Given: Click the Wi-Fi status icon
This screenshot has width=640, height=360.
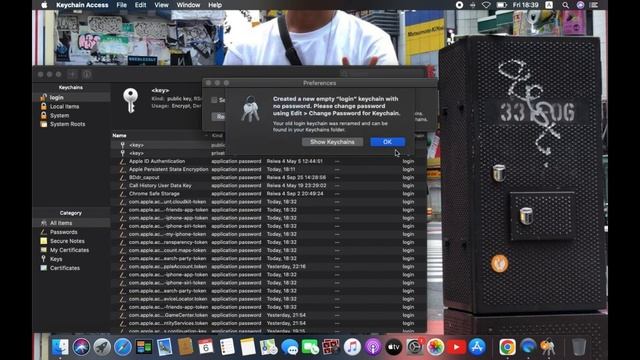Looking at the screenshot, I should click(x=486, y=5).
